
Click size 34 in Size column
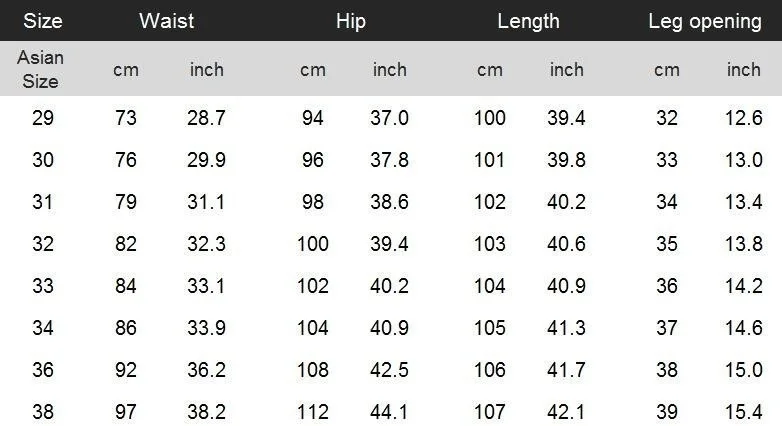43,327
